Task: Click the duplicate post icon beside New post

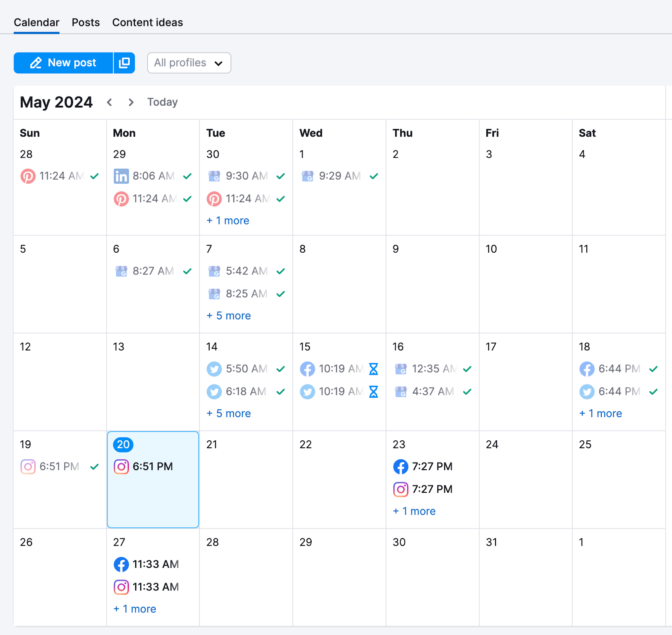Action: [x=124, y=63]
